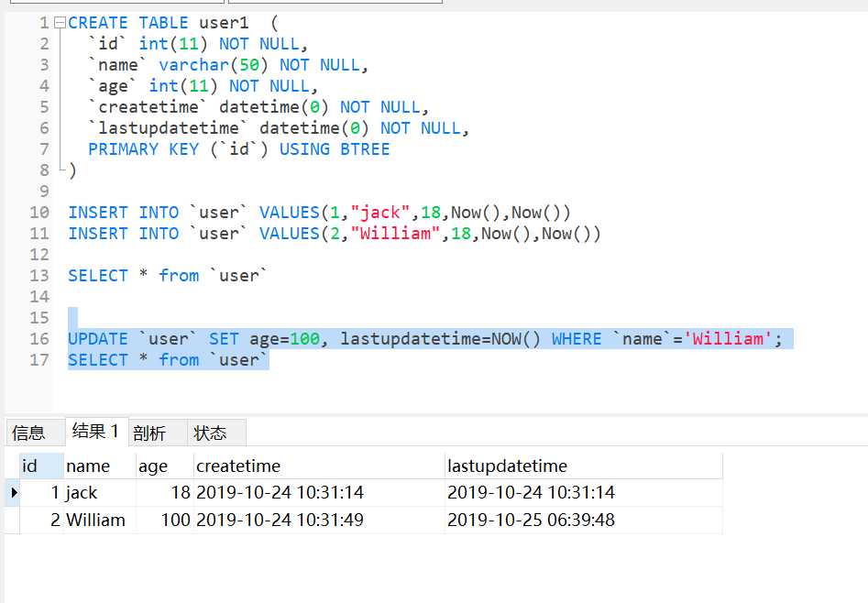Select the cell with name jack
This screenshot has height=603, width=868.
point(100,492)
